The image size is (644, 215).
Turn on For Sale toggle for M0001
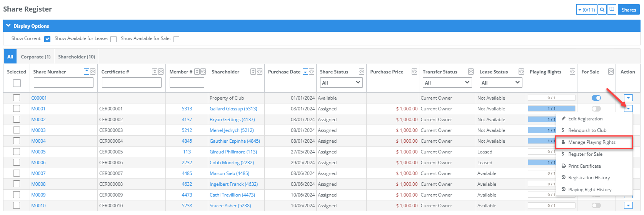[596, 108]
